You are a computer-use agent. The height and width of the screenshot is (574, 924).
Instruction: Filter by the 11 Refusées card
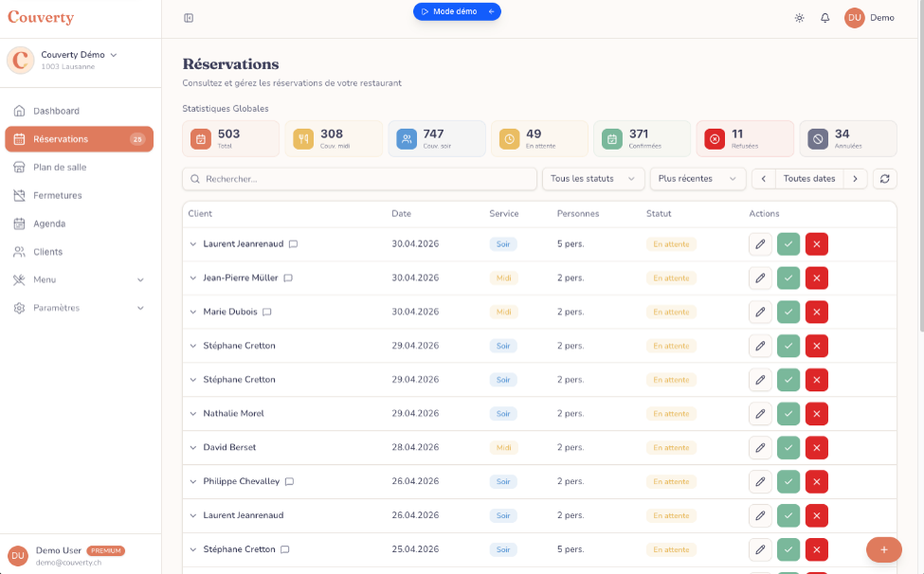point(745,139)
